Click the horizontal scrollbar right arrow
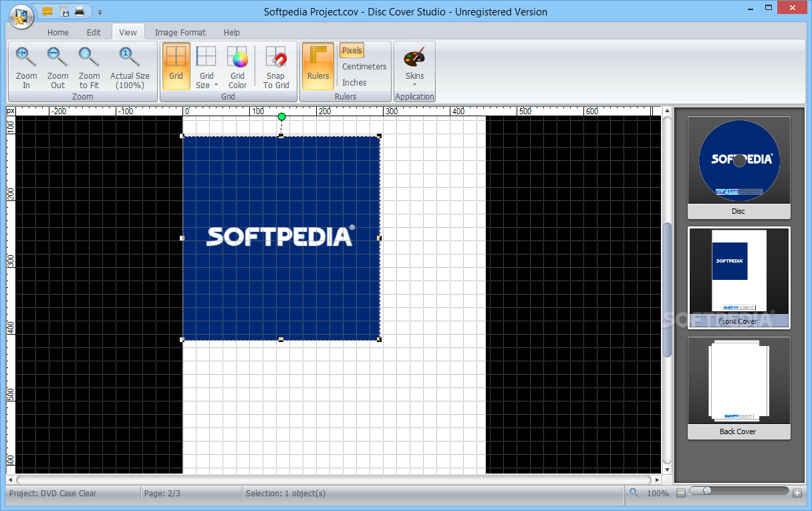Viewport: 812px width, 511px height. click(657, 480)
